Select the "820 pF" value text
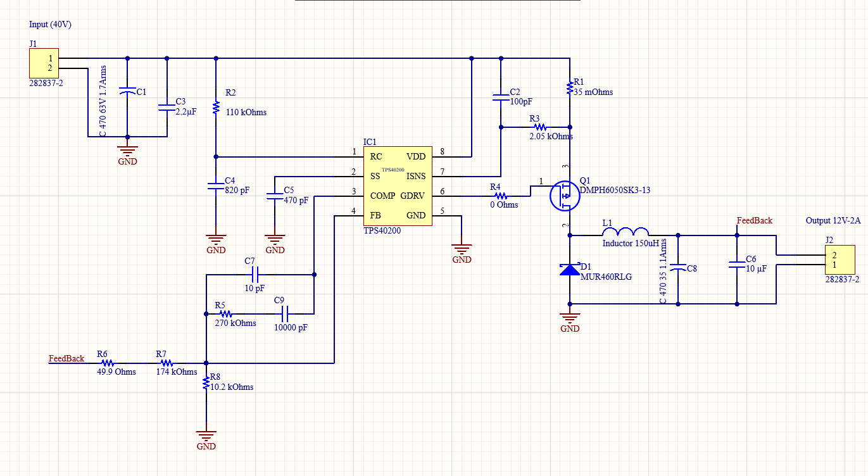The height and width of the screenshot is (476, 868). [237, 190]
